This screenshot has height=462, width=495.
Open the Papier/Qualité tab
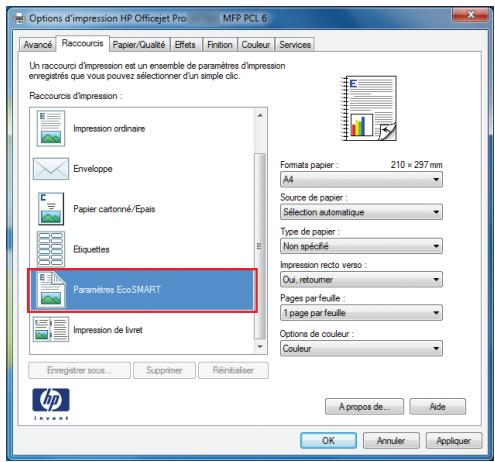(139, 45)
